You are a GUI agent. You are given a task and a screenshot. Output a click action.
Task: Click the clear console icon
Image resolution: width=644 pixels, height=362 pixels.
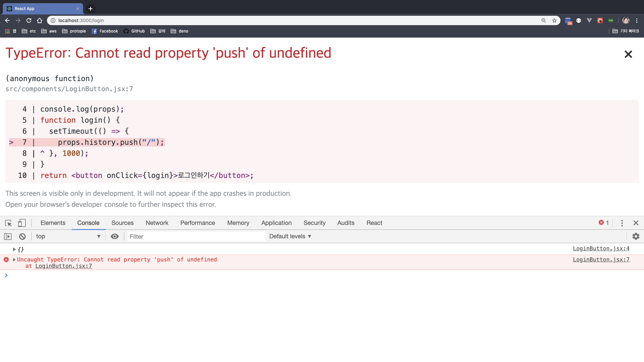pyautogui.click(x=22, y=237)
